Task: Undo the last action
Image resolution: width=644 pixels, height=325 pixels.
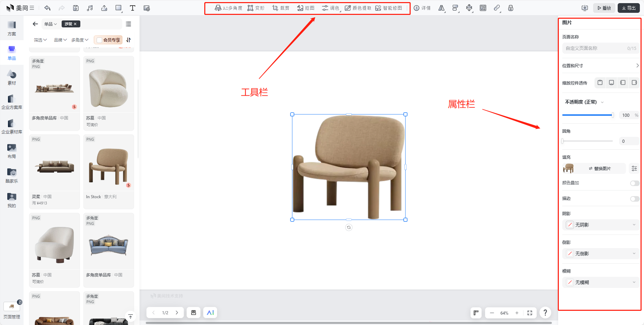Action: pyautogui.click(x=47, y=8)
